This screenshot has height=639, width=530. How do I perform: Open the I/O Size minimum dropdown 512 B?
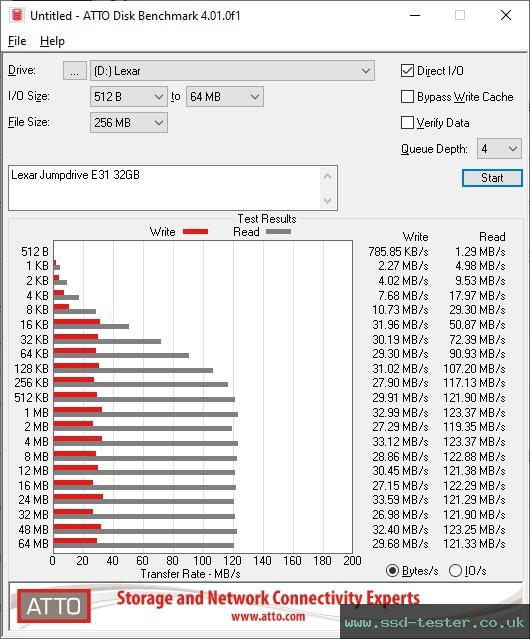(x=129, y=97)
